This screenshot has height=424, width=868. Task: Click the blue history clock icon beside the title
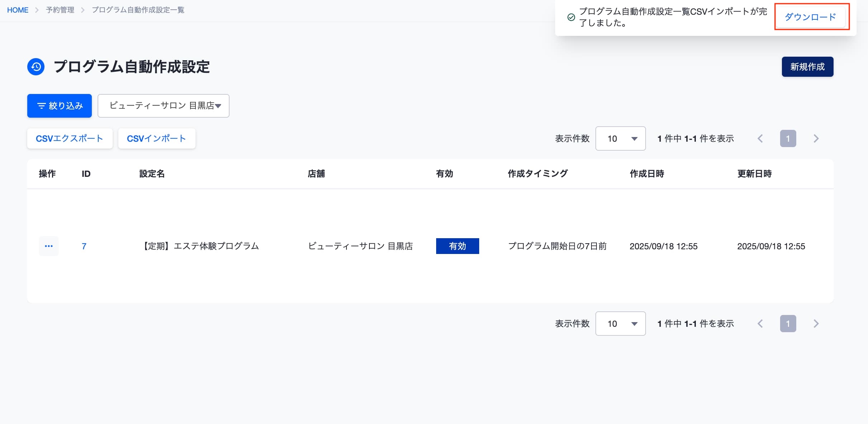pyautogui.click(x=36, y=67)
